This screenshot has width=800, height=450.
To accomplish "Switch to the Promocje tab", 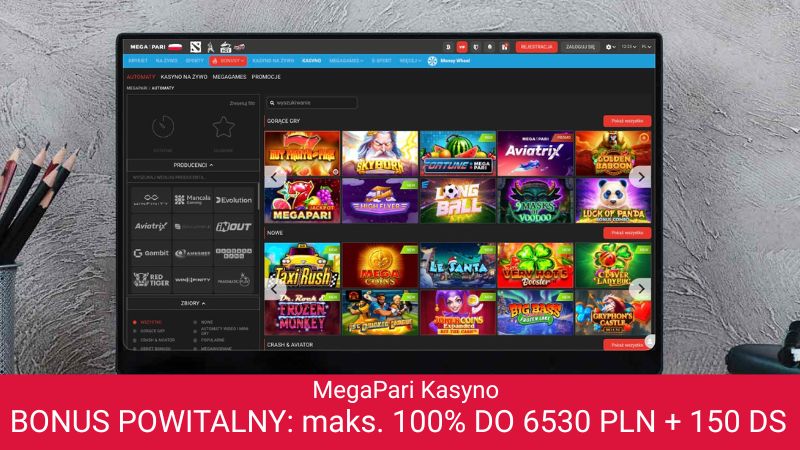I will tap(266, 77).
